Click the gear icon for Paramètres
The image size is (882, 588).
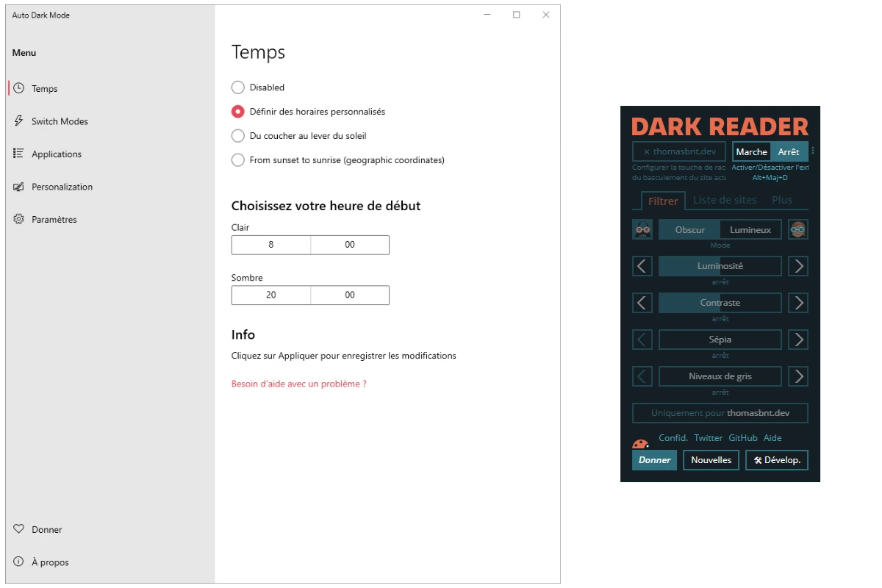coord(18,219)
